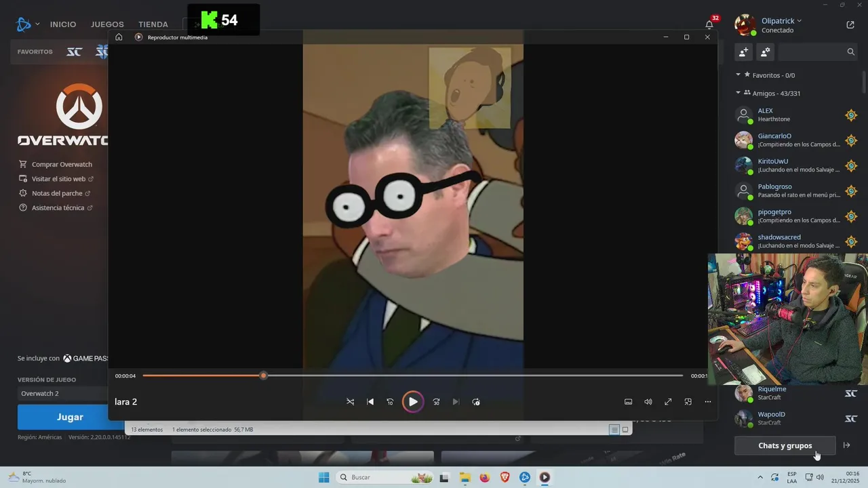Skip forward 30 seconds
This screenshot has height=488, width=868.
(x=436, y=402)
